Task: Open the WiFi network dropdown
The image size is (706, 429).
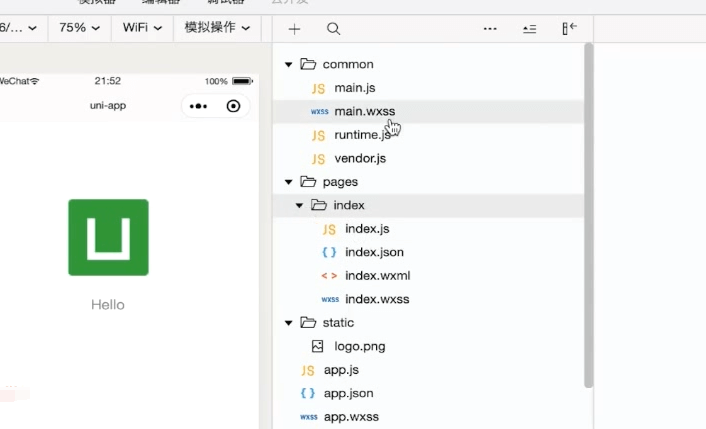Action: (x=142, y=28)
